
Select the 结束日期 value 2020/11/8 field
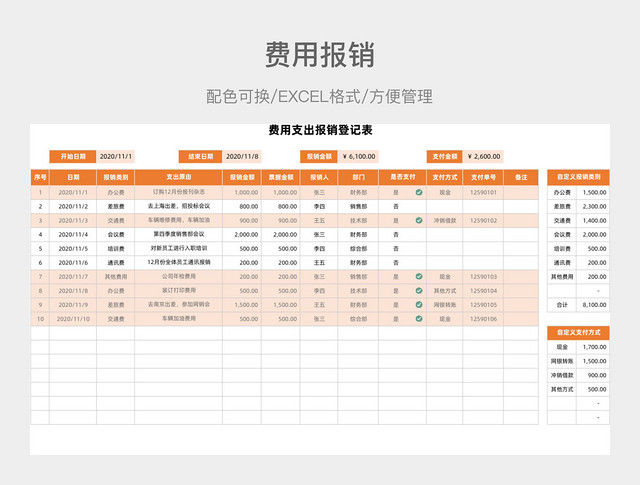click(242, 156)
